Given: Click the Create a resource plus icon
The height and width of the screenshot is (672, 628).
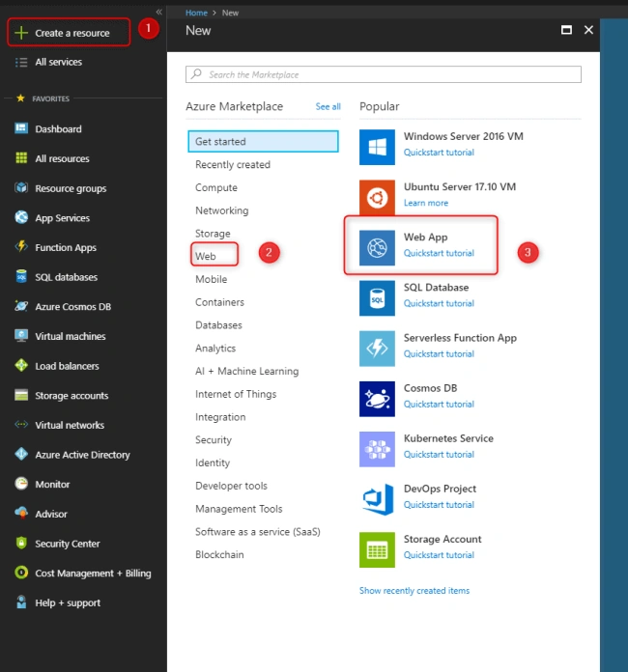Looking at the screenshot, I should [x=21, y=33].
